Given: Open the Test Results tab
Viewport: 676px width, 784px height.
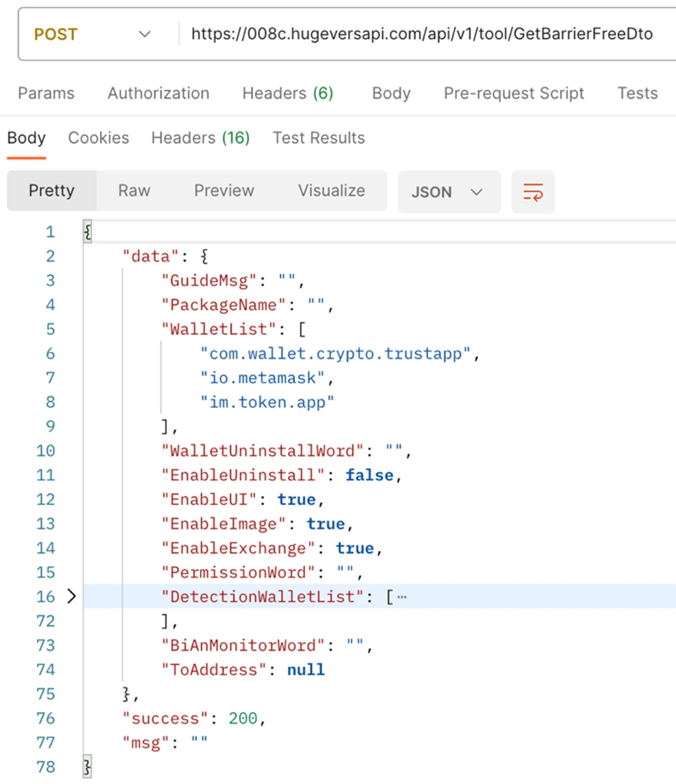Looking at the screenshot, I should click(x=319, y=138).
